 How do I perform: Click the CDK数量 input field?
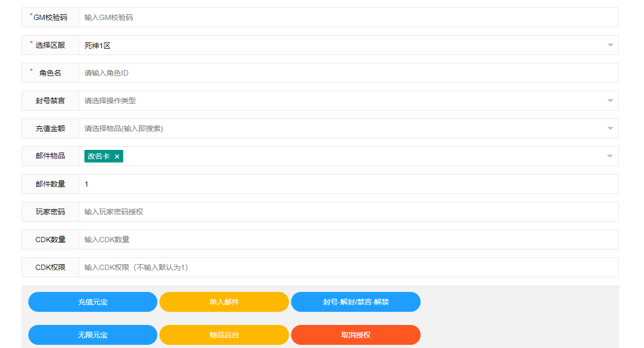click(x=346, y=240)
